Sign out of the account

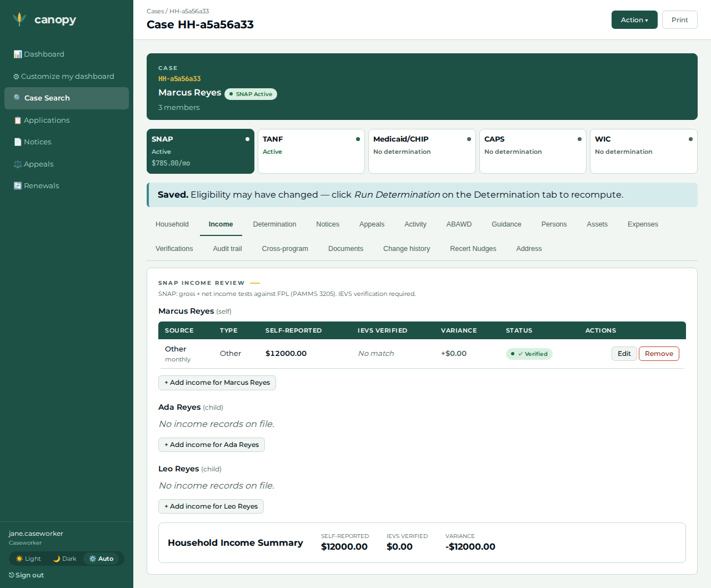26,575
